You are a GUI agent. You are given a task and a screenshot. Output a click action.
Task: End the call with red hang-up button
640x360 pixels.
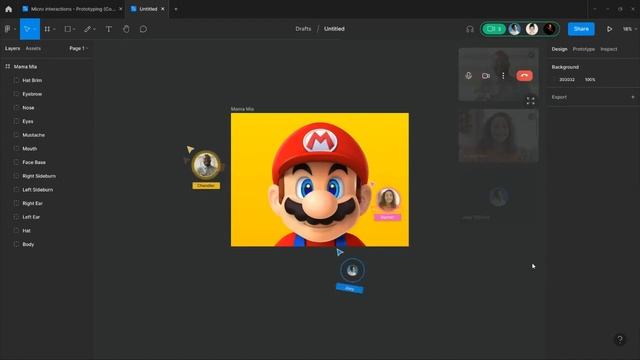click(524, 76)
